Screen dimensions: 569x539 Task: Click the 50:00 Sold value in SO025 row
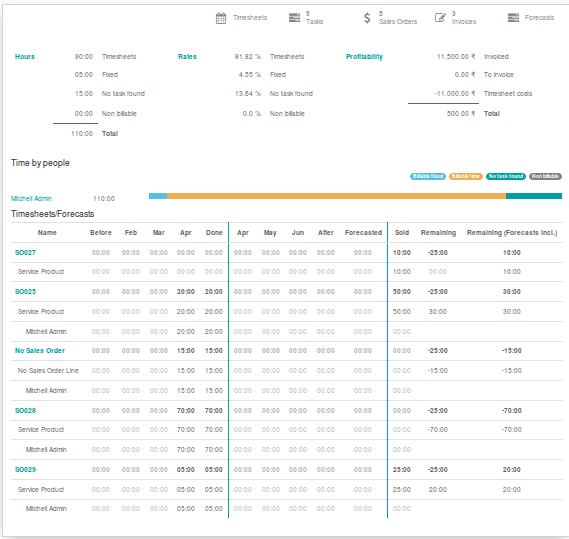(x=402, y=291)
